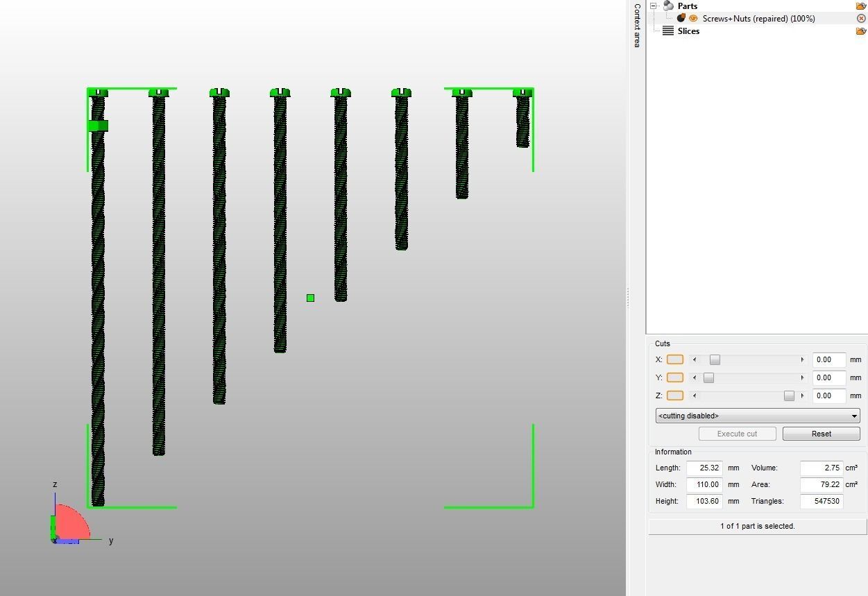This screenshot has height=596, width=868.
Task: Click right arrow of Y cut slider
Action: coord(802,377)
